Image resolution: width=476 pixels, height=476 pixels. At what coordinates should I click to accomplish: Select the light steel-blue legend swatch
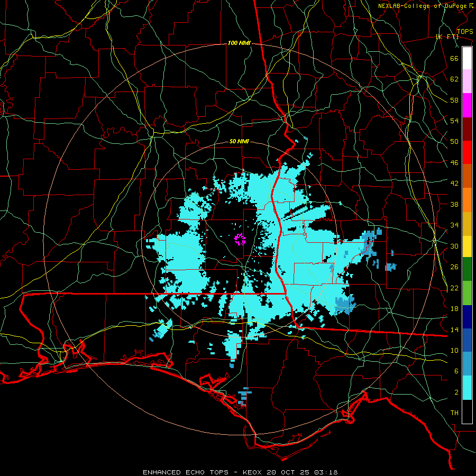click(467, 364)
